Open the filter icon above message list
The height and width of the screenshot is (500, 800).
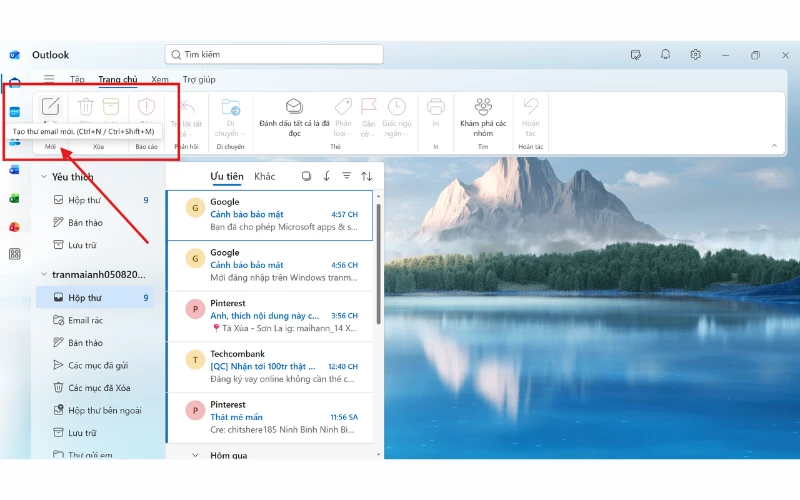pyautogui.click(x=346, y=176)
